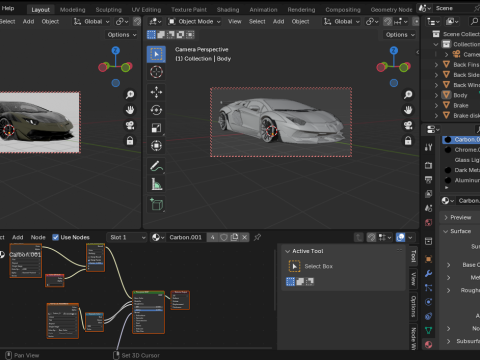Viewport: 480px width, 360px height.
Task: Open the View Layer properties tab
Action: [x=428, y=194]
